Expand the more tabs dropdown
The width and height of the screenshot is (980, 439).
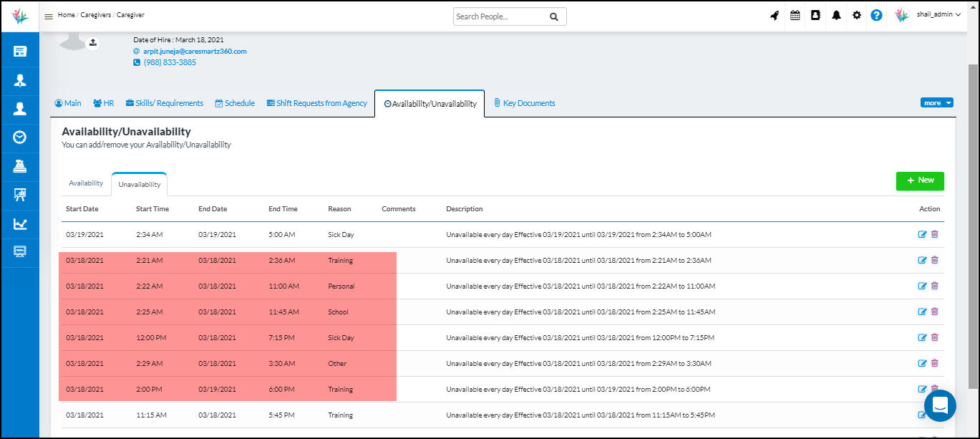click(936, 103)
